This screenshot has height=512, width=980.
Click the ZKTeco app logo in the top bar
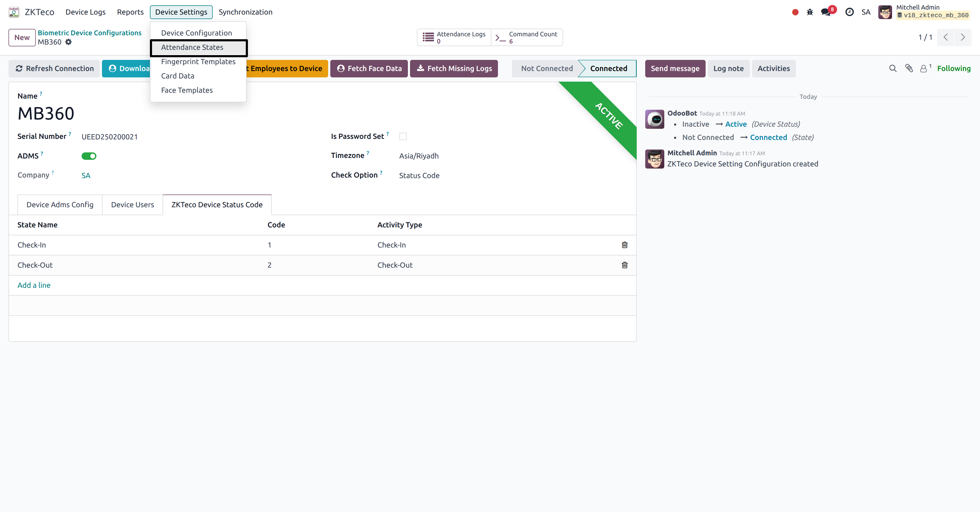pos(14,12)
